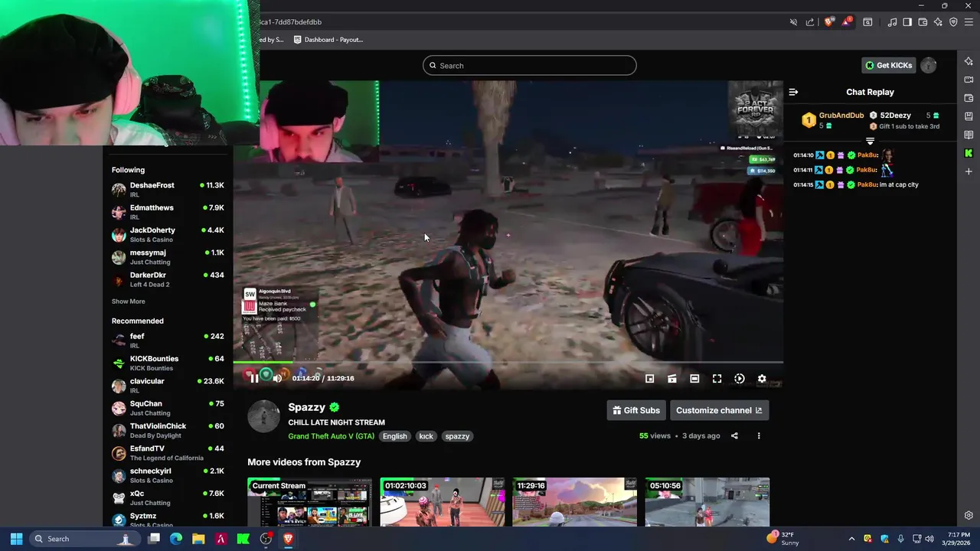Open the 11:29:16 video thumbnail
The height and width of the screenshot is (551, 980).
tap(574, 502)
